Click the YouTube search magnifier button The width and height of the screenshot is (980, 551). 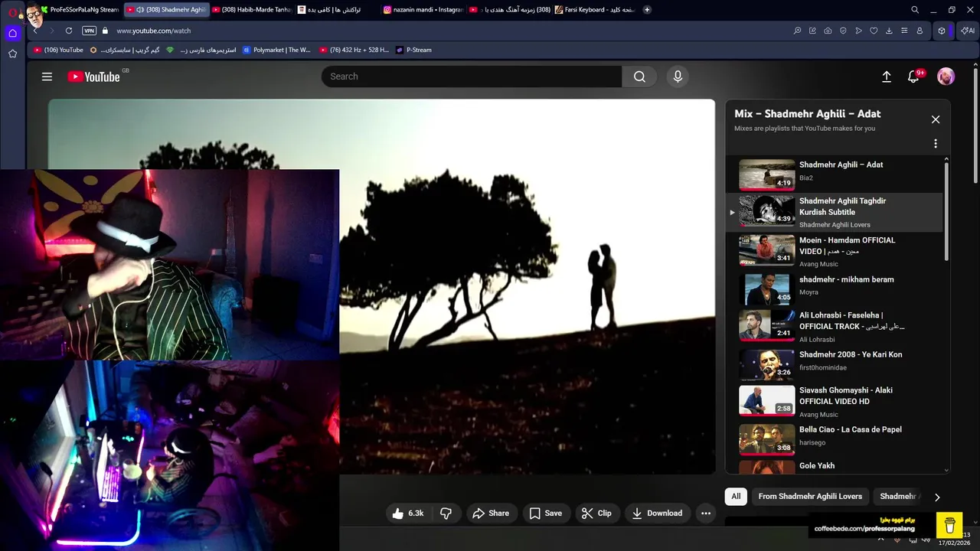[x=639, y=77]
